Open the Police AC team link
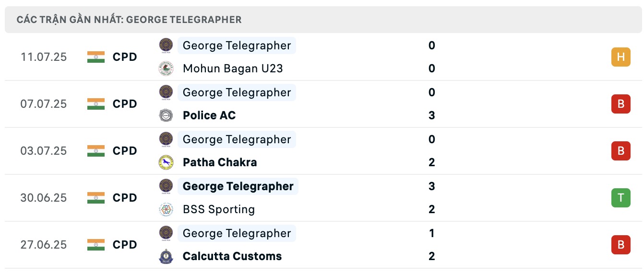 pos(209,115)
